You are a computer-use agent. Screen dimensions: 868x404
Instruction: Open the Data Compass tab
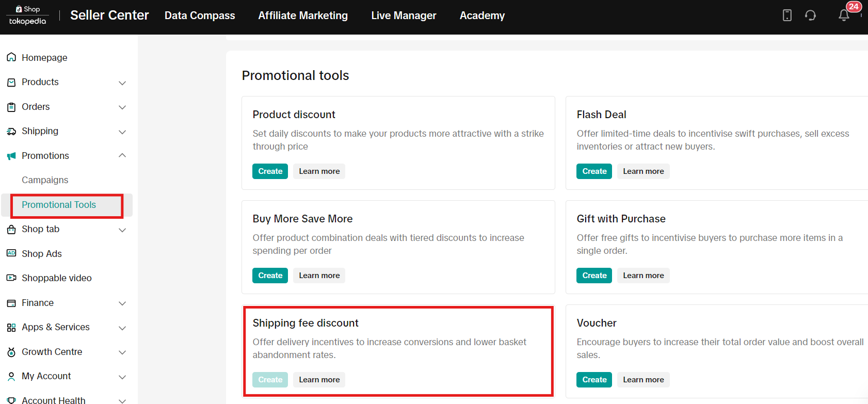click(200, 15)
